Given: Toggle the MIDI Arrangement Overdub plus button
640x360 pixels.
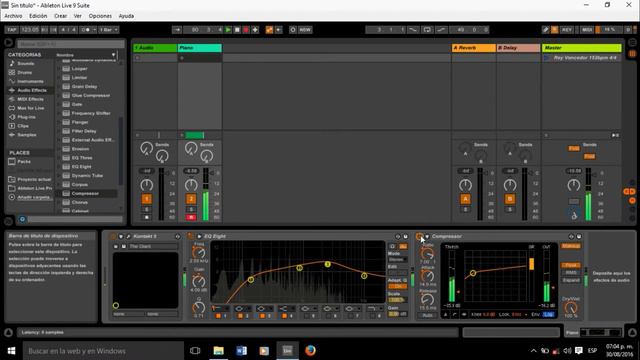Looking at the screenshot, I should click(255, 30).
